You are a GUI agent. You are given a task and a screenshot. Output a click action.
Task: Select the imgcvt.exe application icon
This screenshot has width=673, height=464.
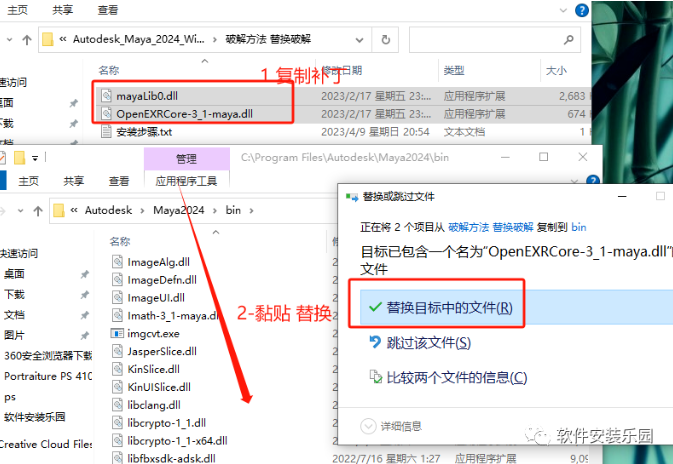[118, 334]
